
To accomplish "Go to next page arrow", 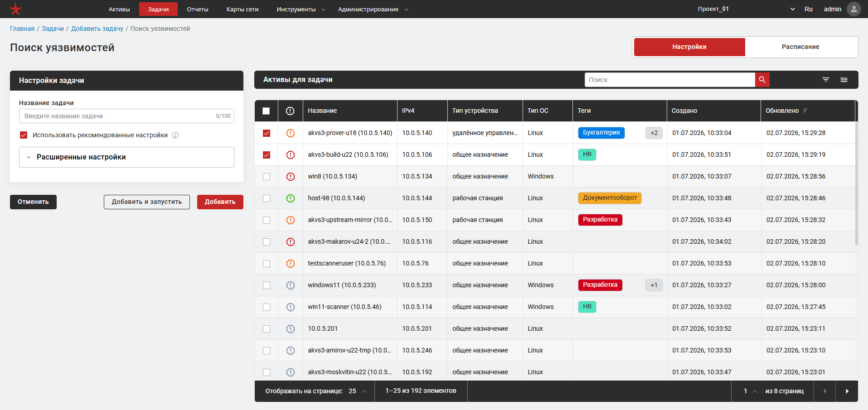I will pos(847,391).
